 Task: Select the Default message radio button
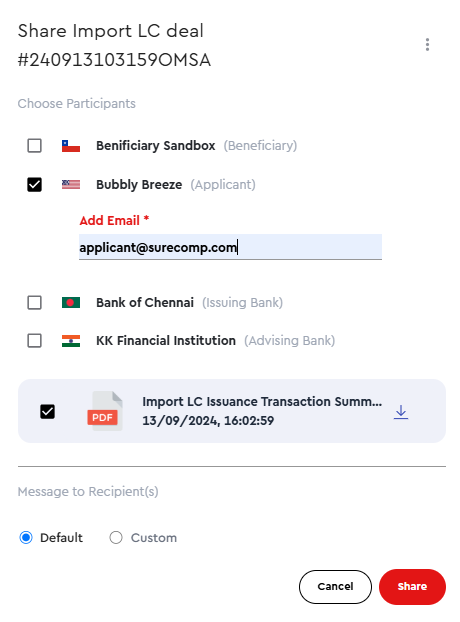26,538
